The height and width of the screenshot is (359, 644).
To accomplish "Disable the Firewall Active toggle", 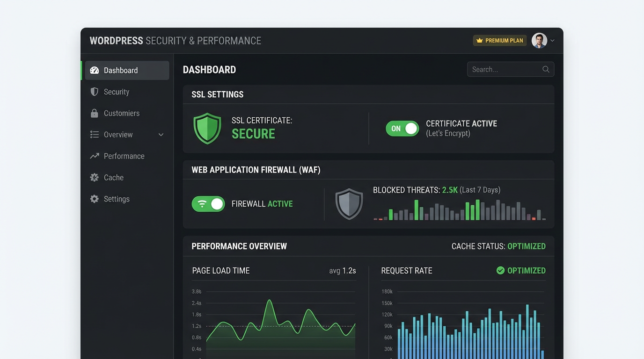I will pyautogui.click(x=208, y=204).
